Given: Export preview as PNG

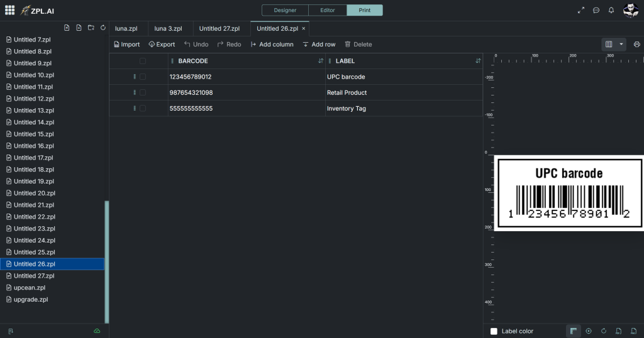Looking at the screenshot, I should click(x=634, y=331).
